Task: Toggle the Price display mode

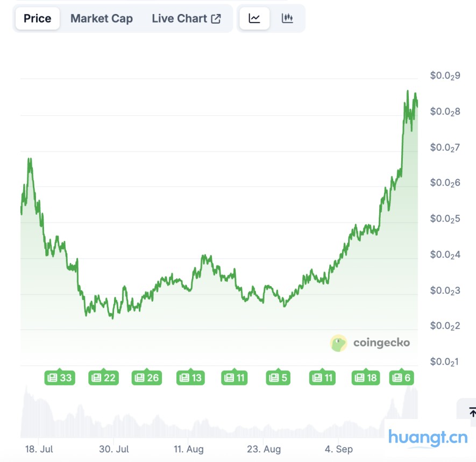Action: tap(37, 18)
